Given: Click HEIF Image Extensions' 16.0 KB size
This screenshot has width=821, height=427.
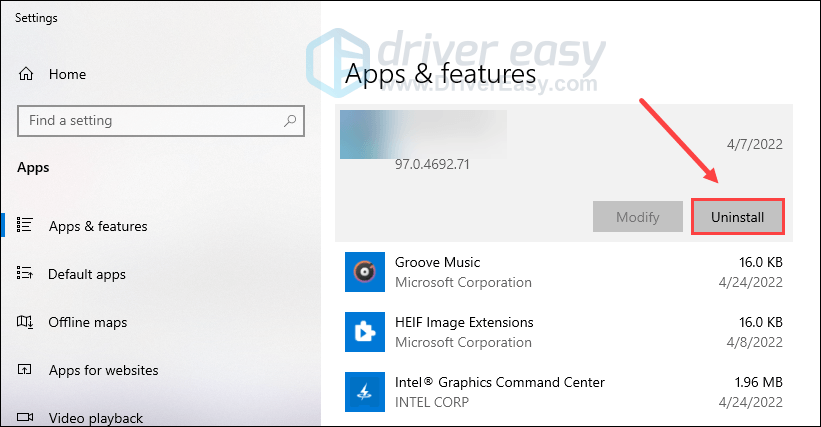Looking at the screenshot, I should point(760,322).
